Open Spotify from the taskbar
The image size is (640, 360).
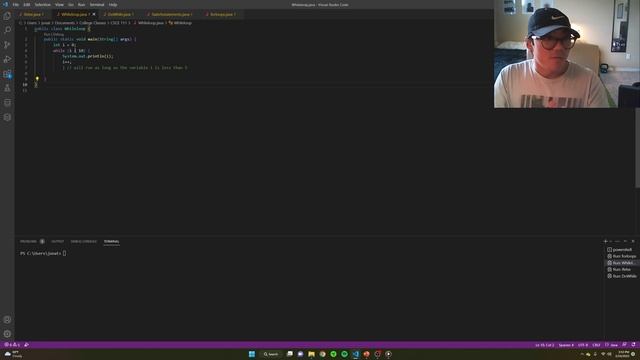pyautogui.click(x=333, y=354)
